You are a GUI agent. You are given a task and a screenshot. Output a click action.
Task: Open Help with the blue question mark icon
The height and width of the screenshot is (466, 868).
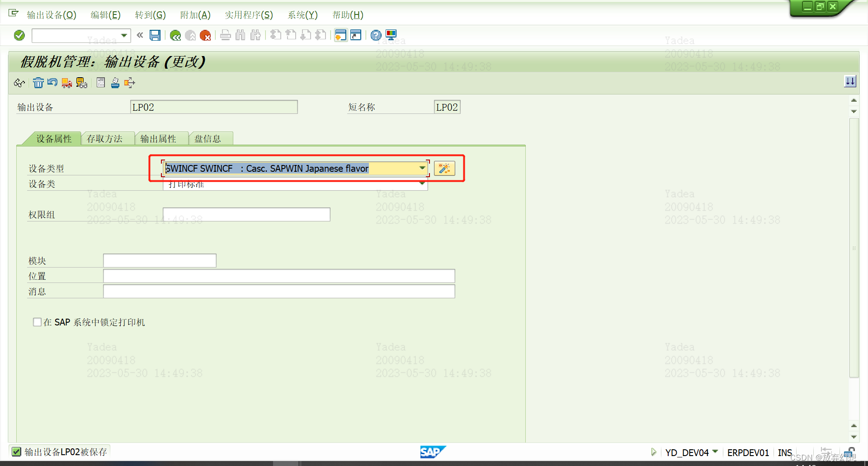(376, 35)
